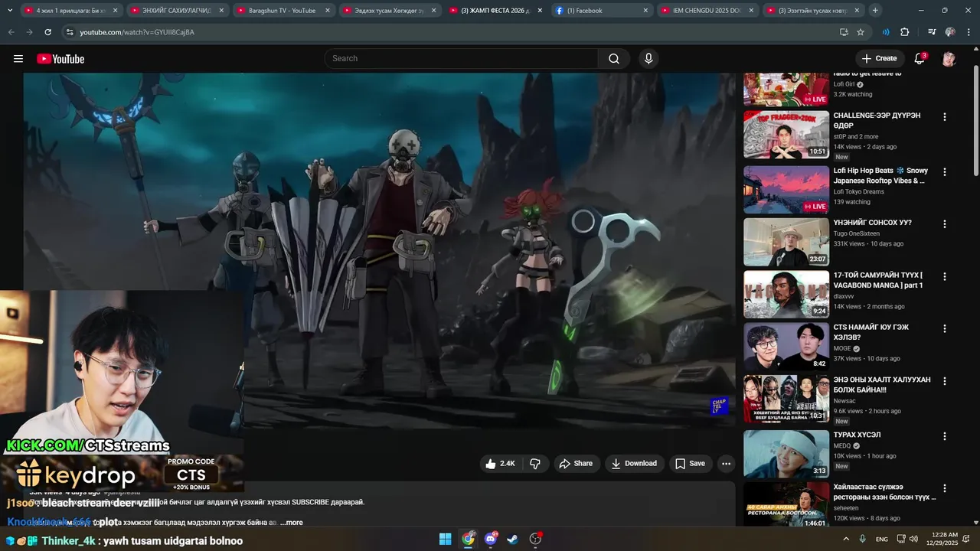The image size is (980, 551).
Task: Click the Create button
Action: 879,59
